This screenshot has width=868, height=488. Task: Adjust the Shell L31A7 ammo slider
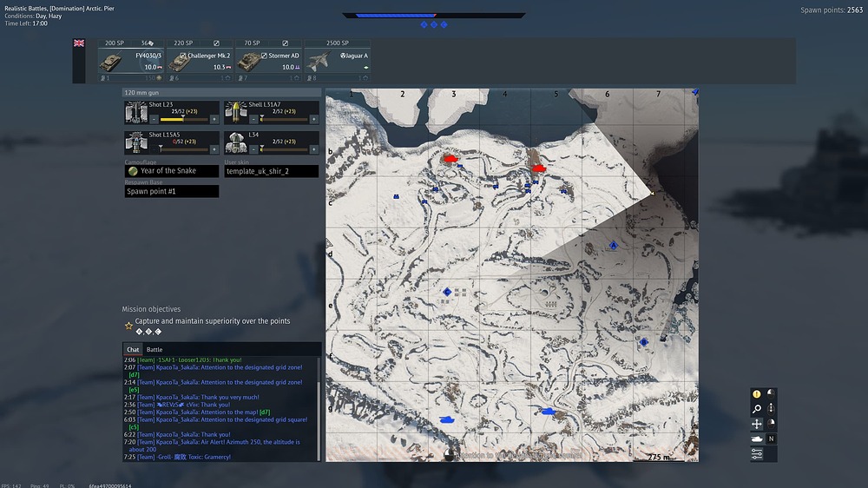point(284,119)
